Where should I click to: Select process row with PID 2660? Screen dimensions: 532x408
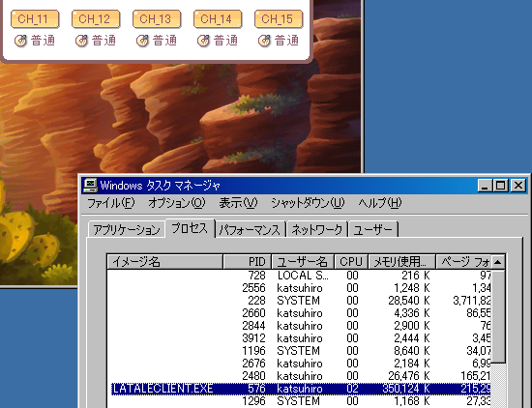point(299,313)
